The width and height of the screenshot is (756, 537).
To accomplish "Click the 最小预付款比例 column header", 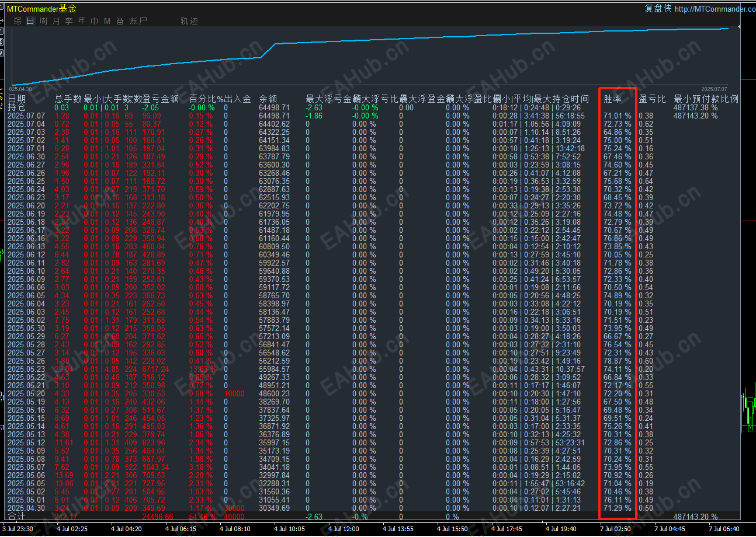I will [x=706, y=99].
